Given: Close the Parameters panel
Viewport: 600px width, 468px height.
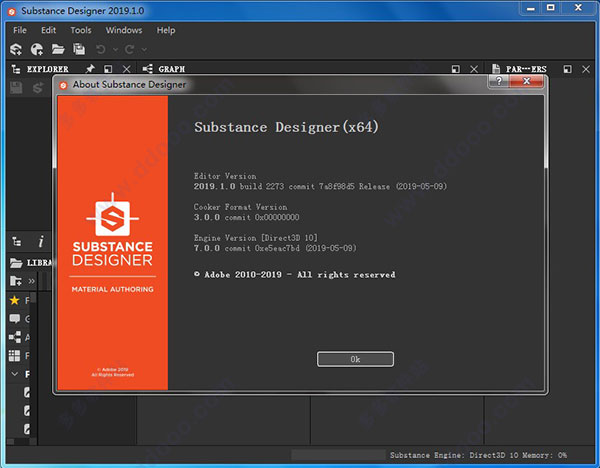Looking at the screenshot, I should 586,69.
